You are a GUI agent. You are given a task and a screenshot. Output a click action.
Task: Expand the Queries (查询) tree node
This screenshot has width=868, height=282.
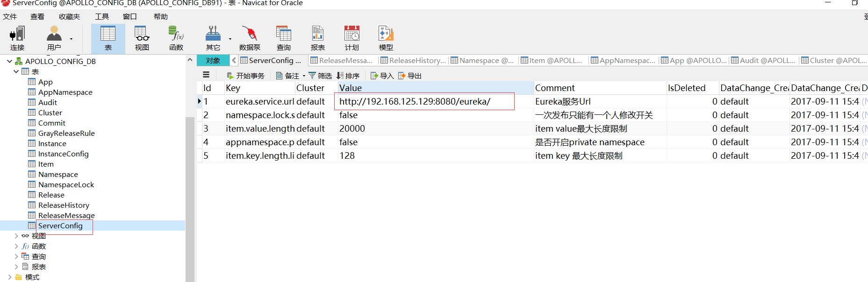(16, 256)
